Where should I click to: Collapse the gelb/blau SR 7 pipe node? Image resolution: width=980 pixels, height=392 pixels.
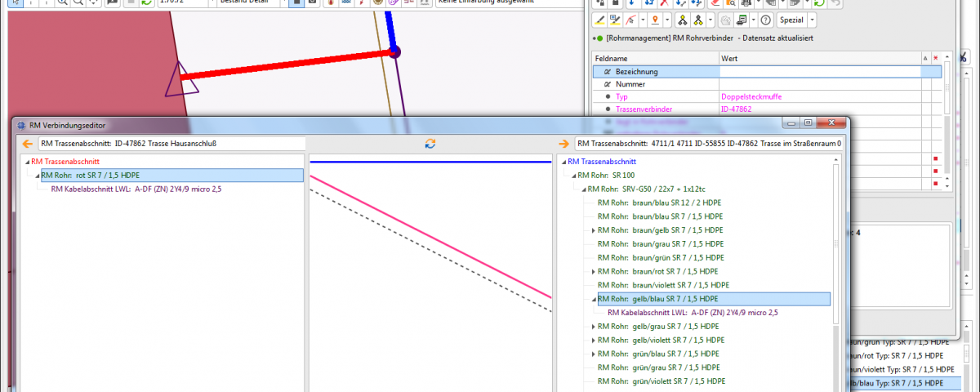pyautogui.click(x=594, y=299)
